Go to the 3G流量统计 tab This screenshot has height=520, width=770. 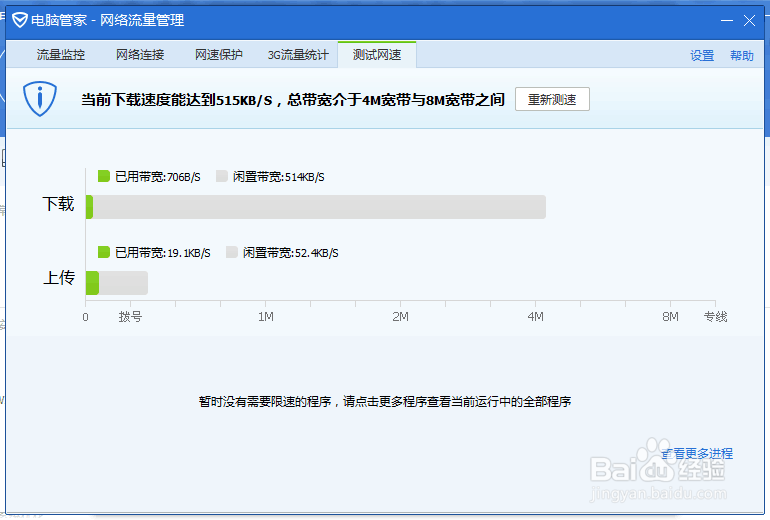pyautogui.click(x=298, y=55)
